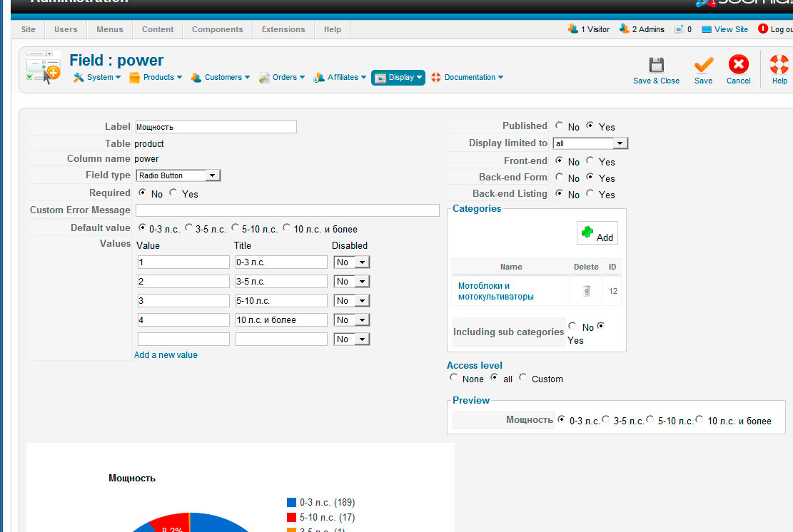Click the Customers person icon
The height and width of the screenshot is (532, 793).
[x=196, y=77]
